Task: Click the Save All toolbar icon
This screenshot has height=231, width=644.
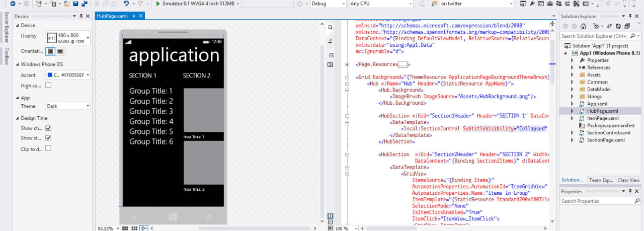Action: click(x=84, y=4)
